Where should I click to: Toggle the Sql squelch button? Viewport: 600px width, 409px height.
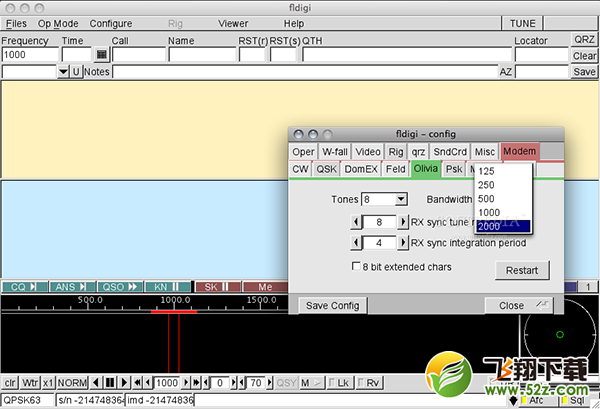coord(574,401)
